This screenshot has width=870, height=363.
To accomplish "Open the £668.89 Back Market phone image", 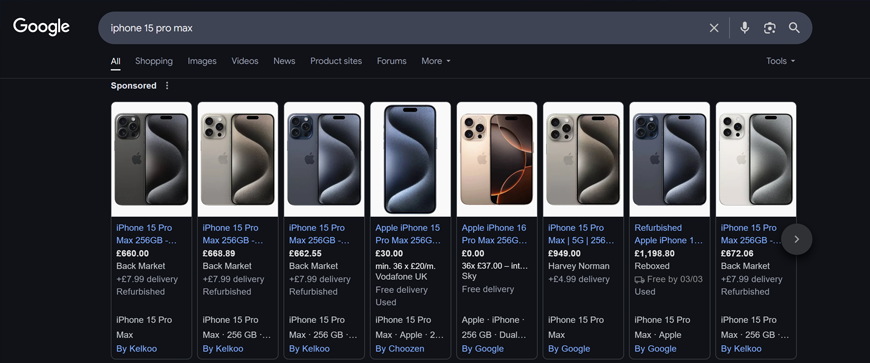I will click(x=237, y=159).
